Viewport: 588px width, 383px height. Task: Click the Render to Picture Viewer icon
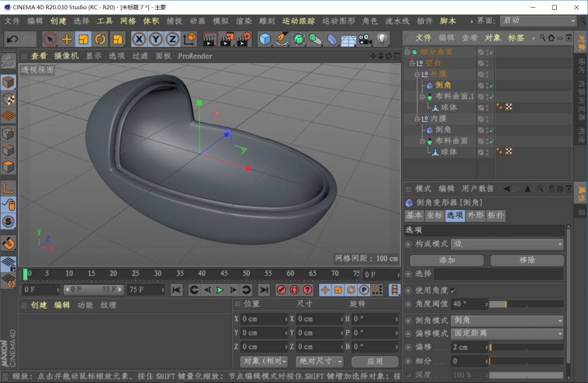click(227, 39)
